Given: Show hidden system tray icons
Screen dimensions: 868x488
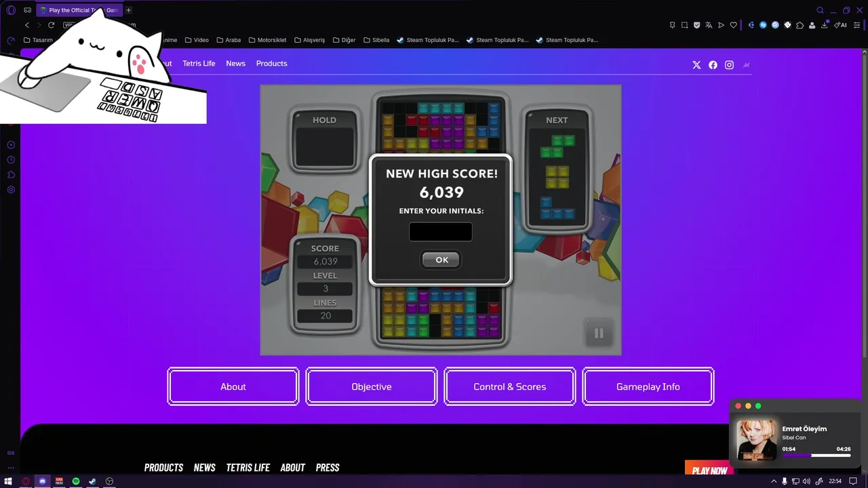Looking at the screenshot, I should pyautogui.click(x=774, y=481).
